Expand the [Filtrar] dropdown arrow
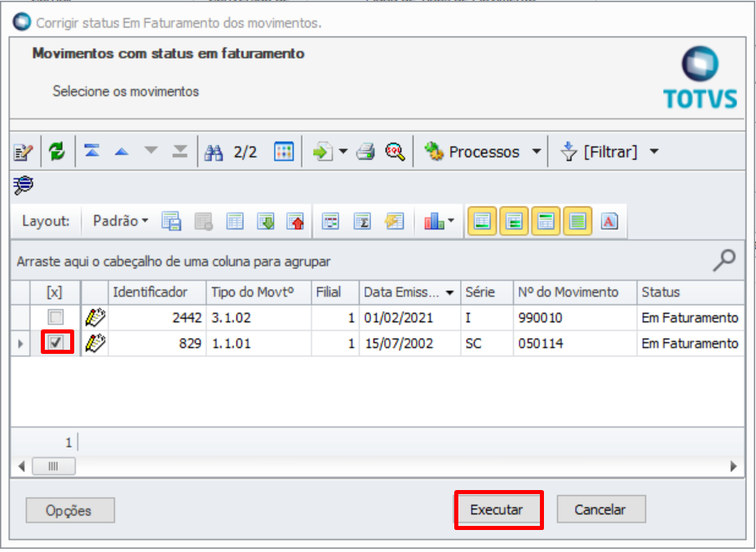Screen dimensions: 756x552 coord(654,152)
